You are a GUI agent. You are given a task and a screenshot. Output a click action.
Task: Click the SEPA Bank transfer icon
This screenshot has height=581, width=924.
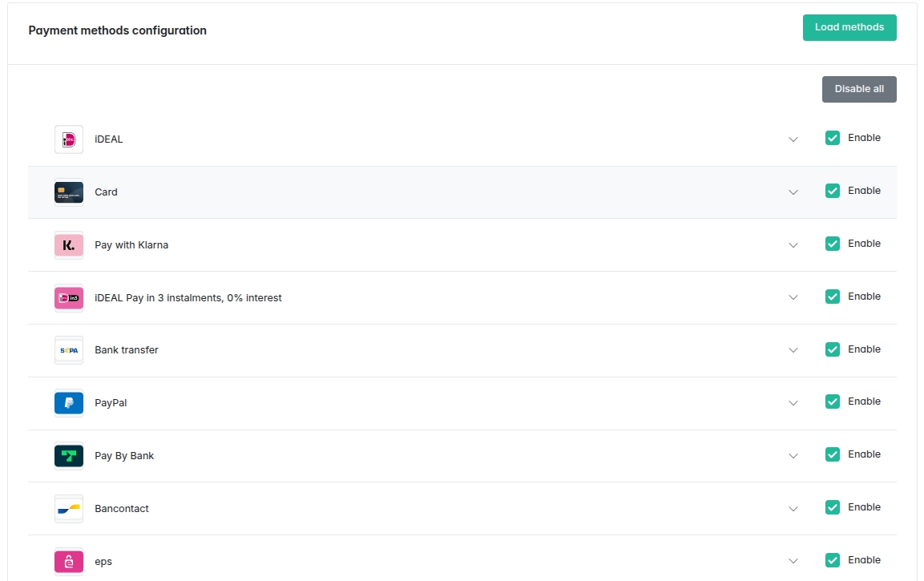(x=69, y=350)
